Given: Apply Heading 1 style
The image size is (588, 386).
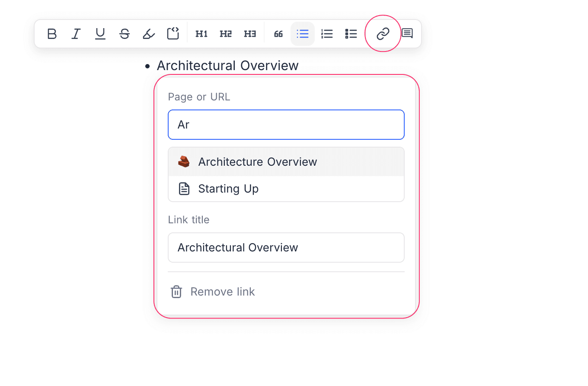Looking at the screenshot, I should click(201, 33).
